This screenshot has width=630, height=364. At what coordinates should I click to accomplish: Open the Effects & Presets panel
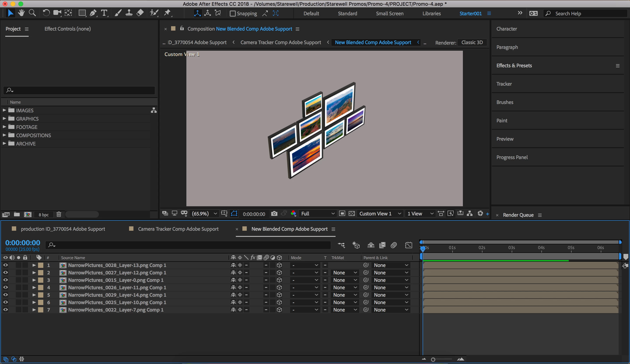click(x=514, y=65)
